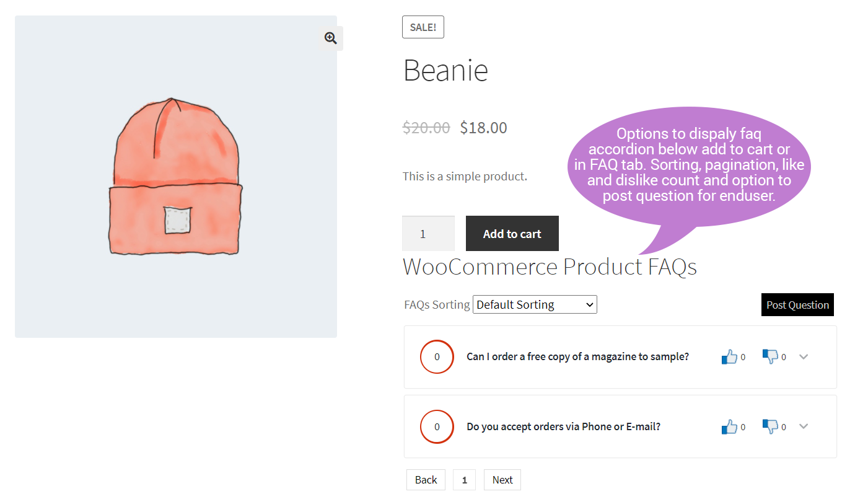The height and width of the screenshot is (499, 868).
Task: Dislike the free magazine copy question
Action: tap(770, 356)
